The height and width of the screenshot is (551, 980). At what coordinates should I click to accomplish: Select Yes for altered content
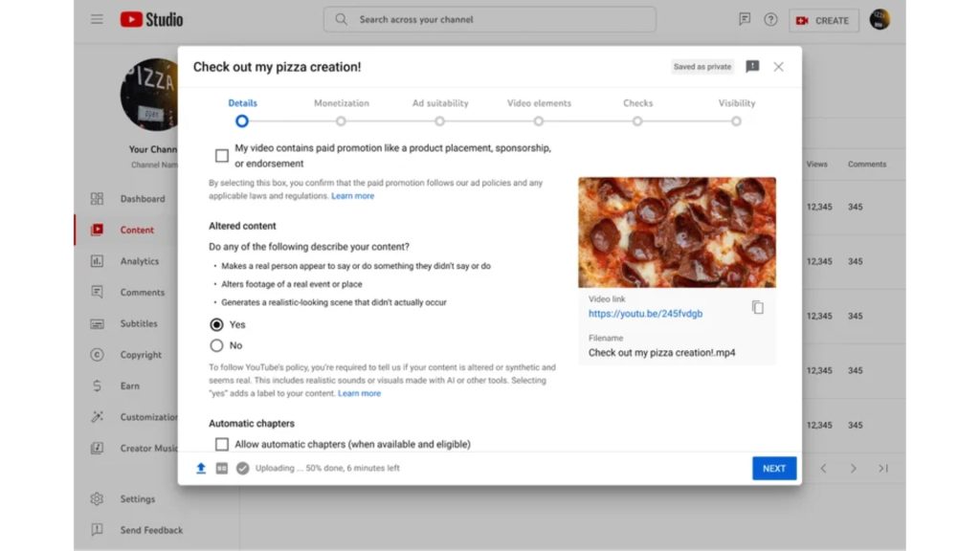click(x=216, y=324)
